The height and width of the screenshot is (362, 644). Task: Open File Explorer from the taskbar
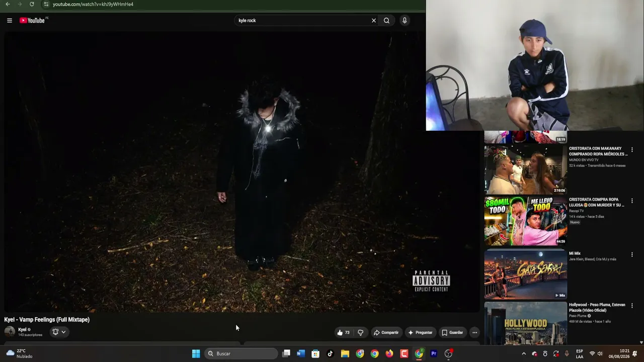345,353
